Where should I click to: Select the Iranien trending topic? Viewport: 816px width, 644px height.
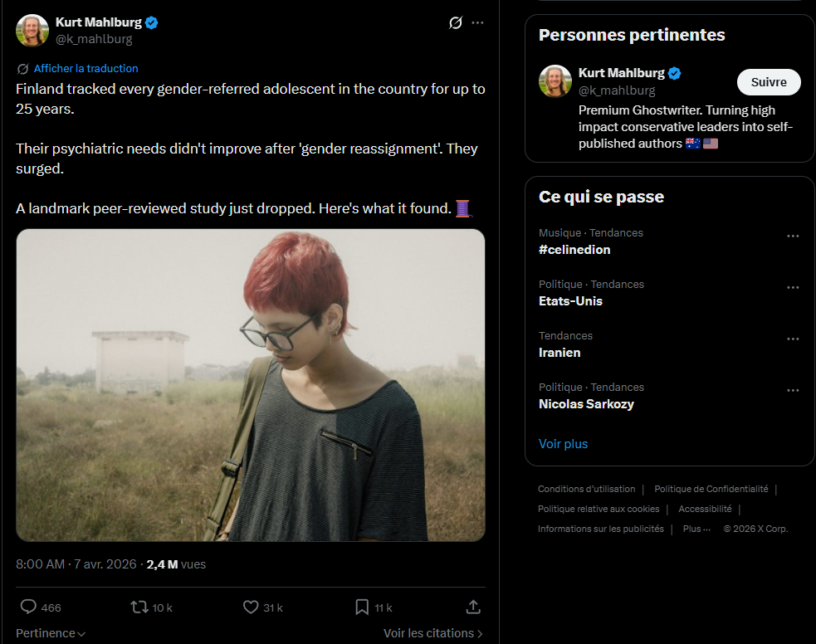(x=559, y=353)
